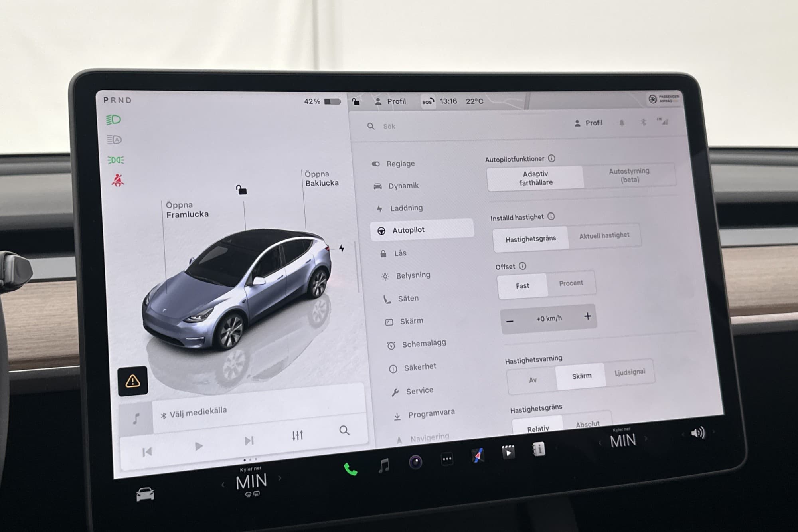
Task: Show info for Inställd hastighet
Action: (x=551, y=216)
